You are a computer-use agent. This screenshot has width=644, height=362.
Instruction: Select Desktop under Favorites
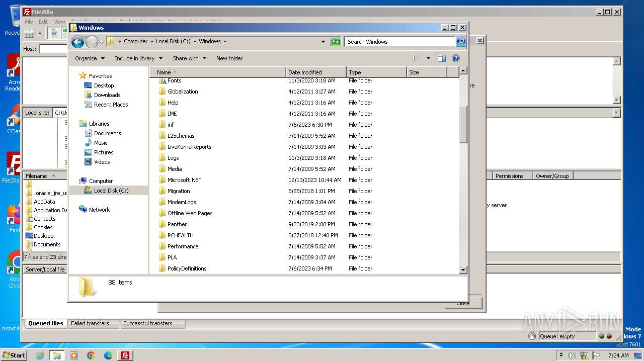[104, 85]
